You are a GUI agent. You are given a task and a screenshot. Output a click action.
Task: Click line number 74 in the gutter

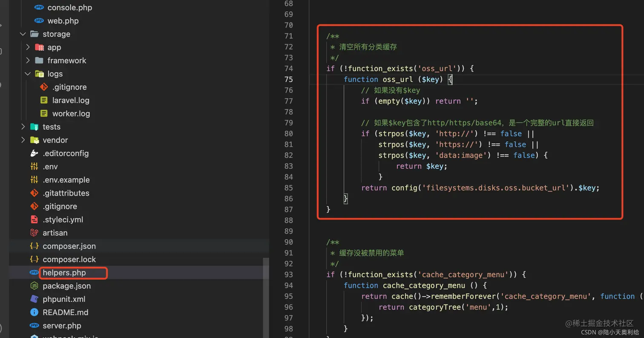[x=288, y=68]
